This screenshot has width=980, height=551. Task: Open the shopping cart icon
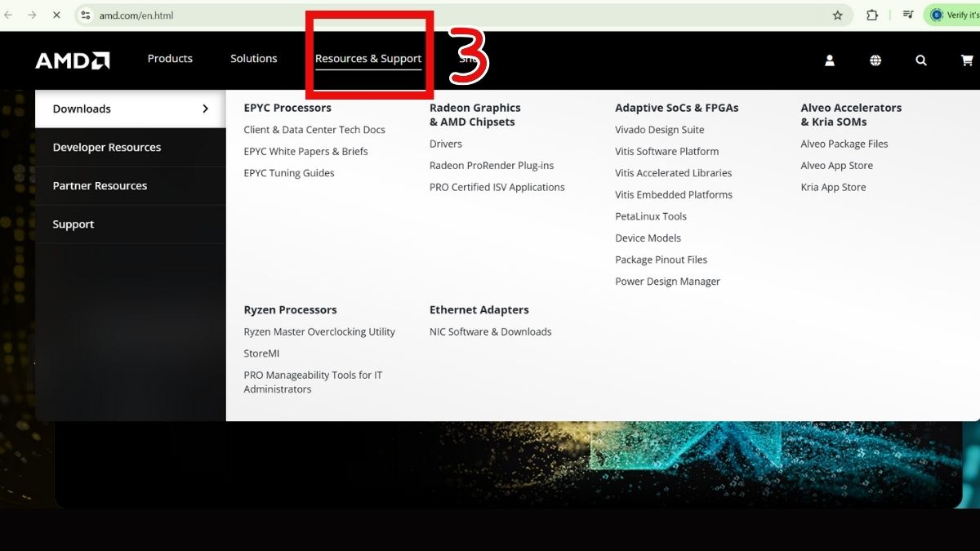pos(967,60)
